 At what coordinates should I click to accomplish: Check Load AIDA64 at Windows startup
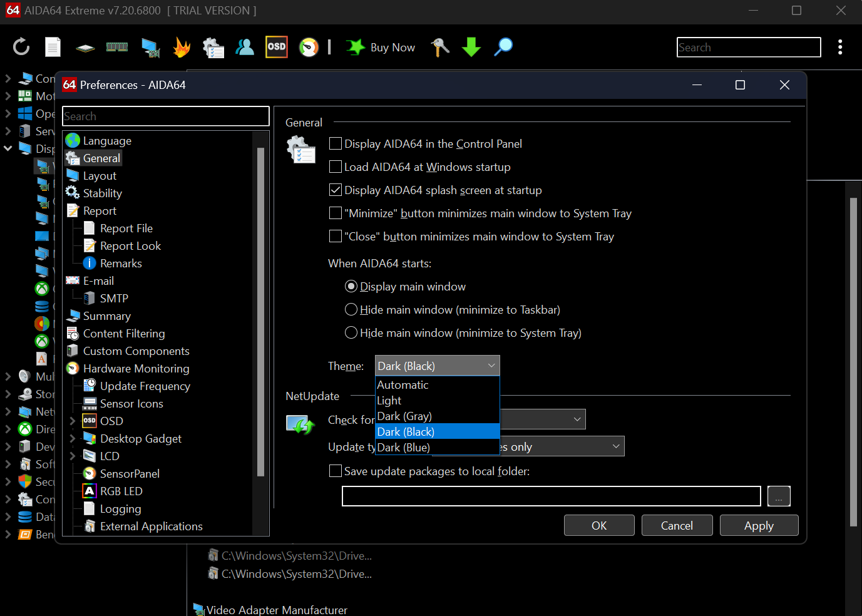(336, 167)
